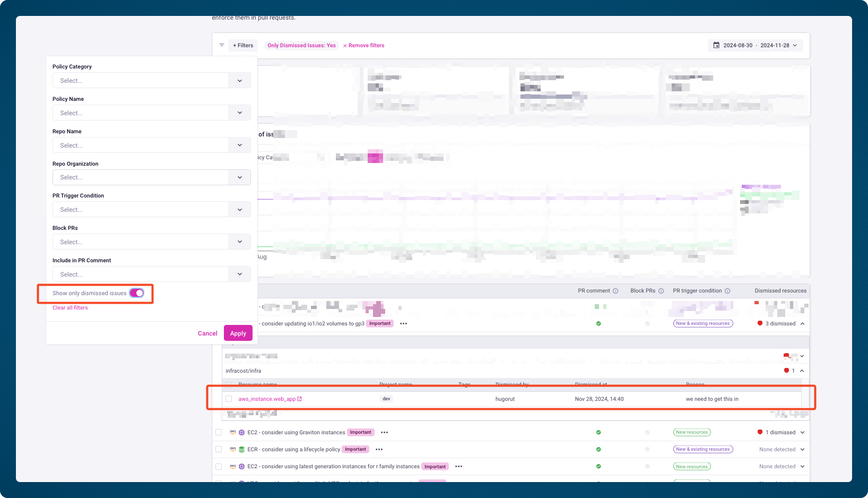Click New & existing resources tag in ECR row
868x498 pixels.
click(x=703, y=449)
